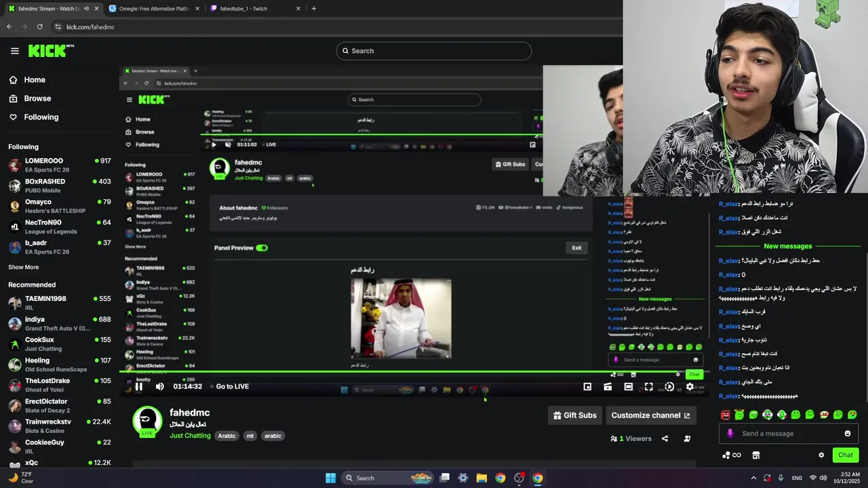
Task: Mute the fahedmc Stream tab audio
Action: [86, 9]
